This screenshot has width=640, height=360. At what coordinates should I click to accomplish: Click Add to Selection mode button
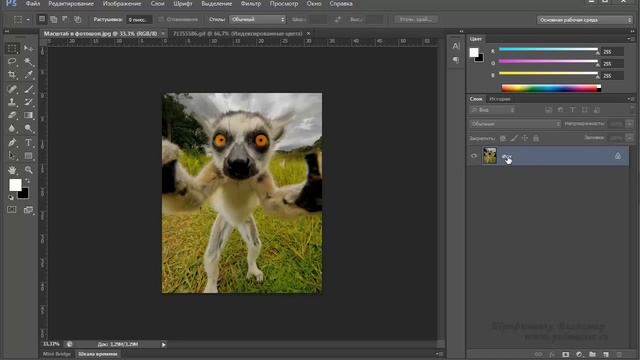53,19
